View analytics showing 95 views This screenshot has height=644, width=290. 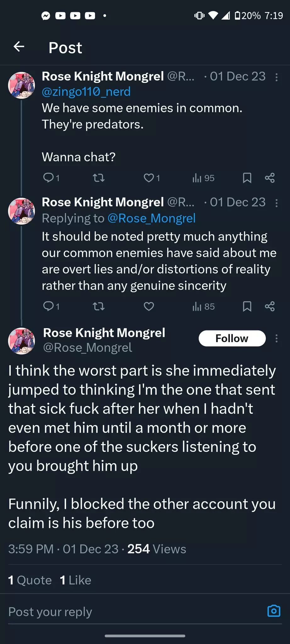click(203, 178)
